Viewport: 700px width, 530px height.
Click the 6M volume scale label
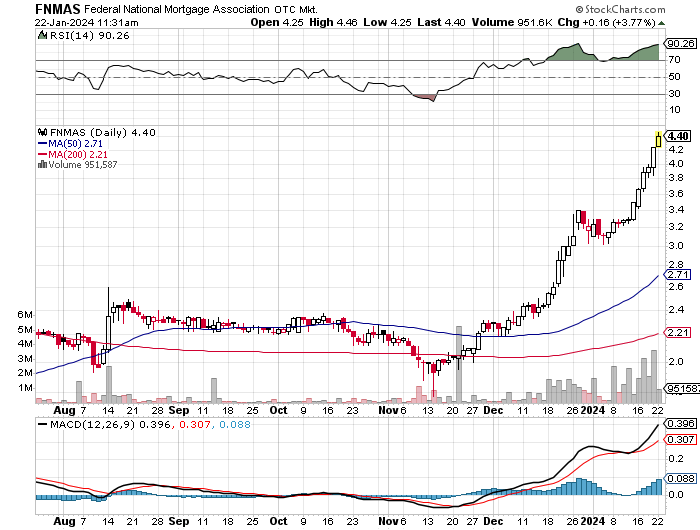tap(25, 315)
